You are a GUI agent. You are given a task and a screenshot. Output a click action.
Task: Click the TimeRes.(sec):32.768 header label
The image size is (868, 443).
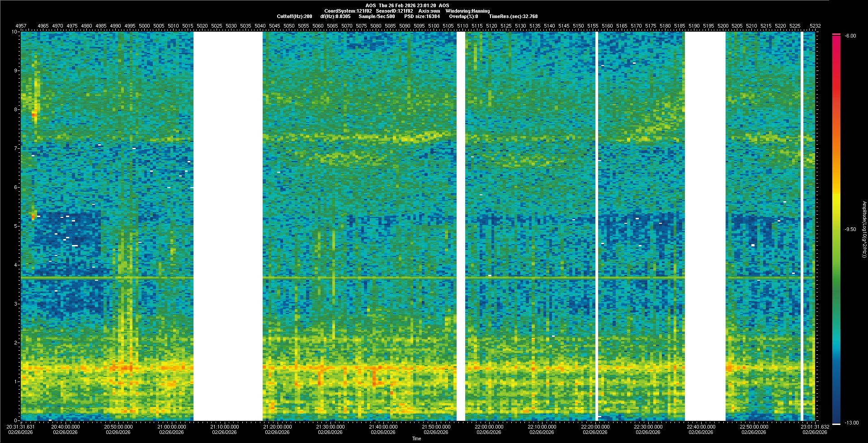click(x=513, y=17)
